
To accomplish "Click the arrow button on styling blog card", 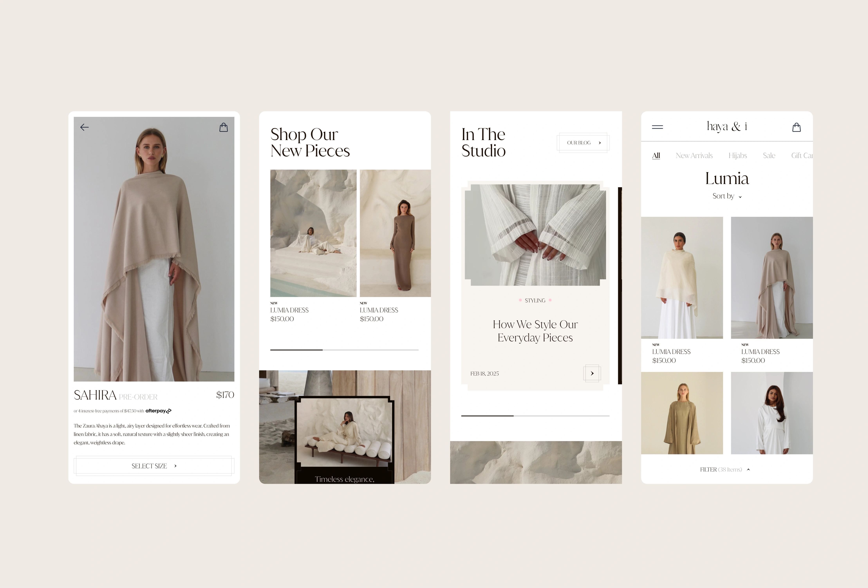I will 592,373.
